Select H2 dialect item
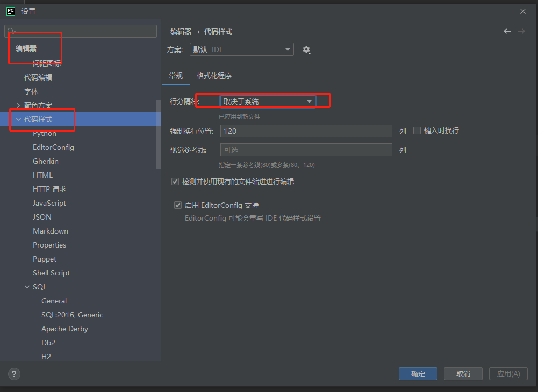This screenshot has height=392, width=538. tap(46, 357)
